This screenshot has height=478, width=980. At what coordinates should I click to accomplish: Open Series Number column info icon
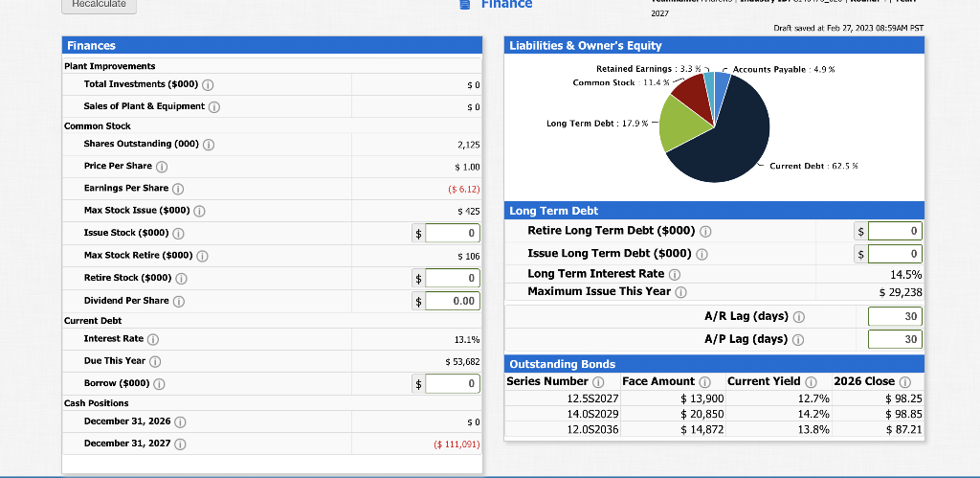pos(598,382)
